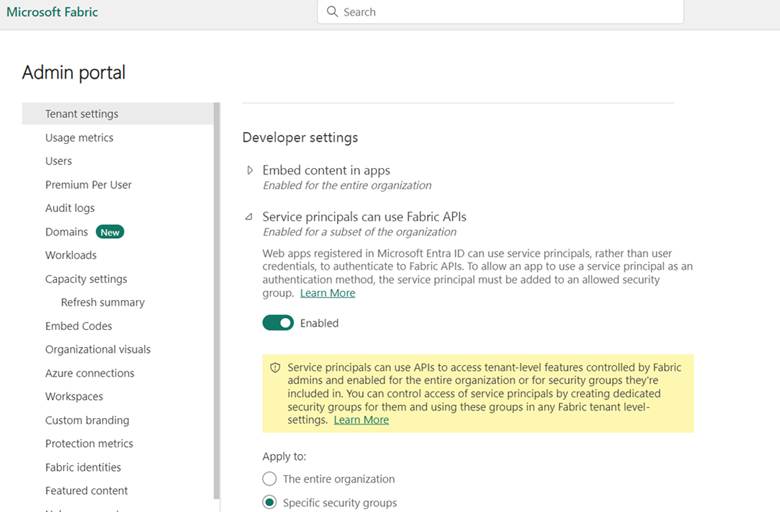The height and width of the screenshot is (512, 780).
Task: Open Users in admin sidebar
Action: (x=58, y=161)
